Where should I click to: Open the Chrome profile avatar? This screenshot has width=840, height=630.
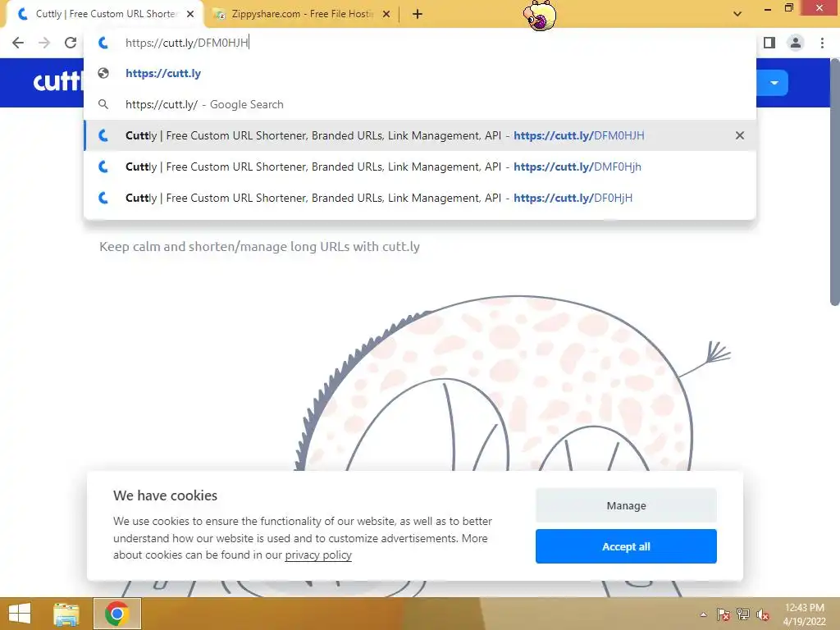point(796,43)
